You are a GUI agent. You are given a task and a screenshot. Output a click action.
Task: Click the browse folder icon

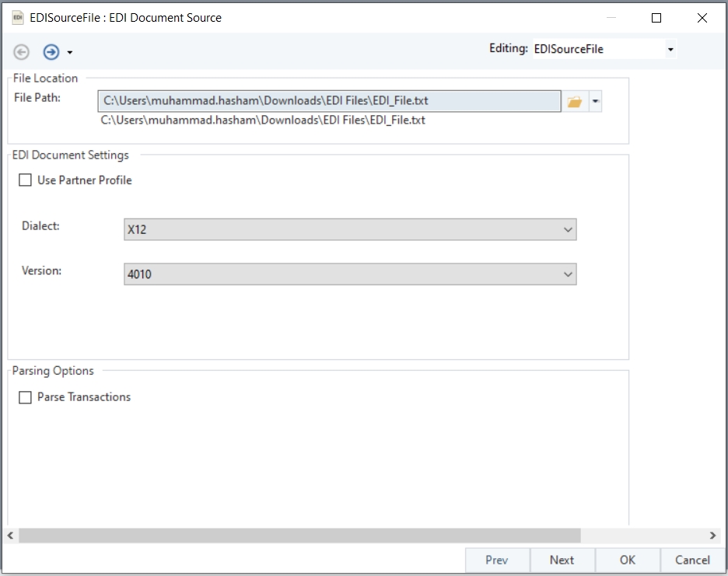click(575, 102)
